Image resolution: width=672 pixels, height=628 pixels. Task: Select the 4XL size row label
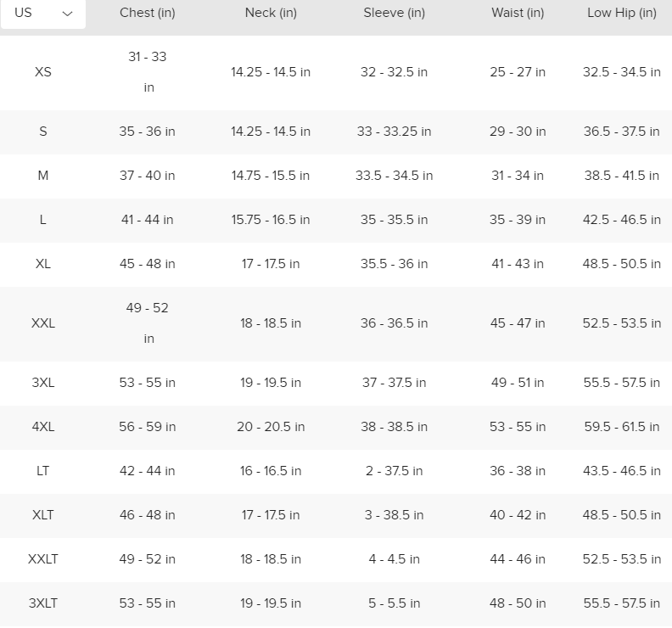tap(43, 427)
